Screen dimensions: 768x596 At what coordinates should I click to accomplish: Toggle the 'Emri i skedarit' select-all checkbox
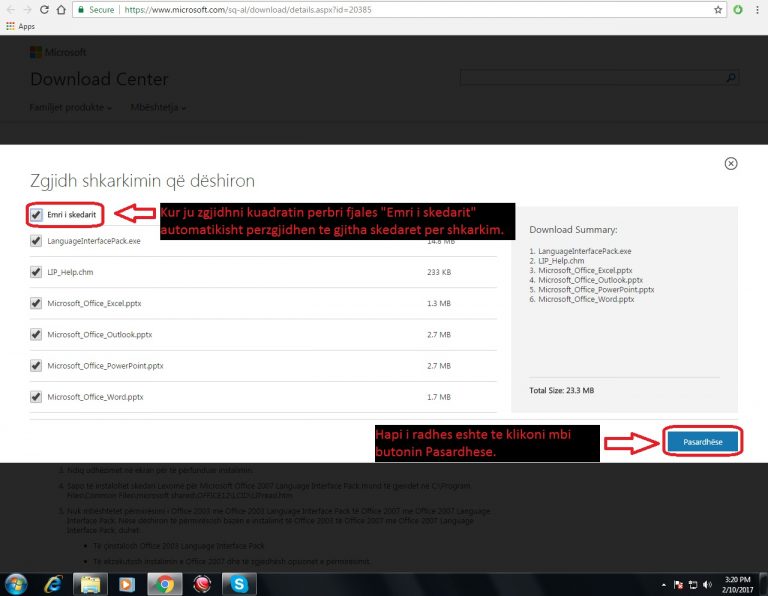coord(36,215)
